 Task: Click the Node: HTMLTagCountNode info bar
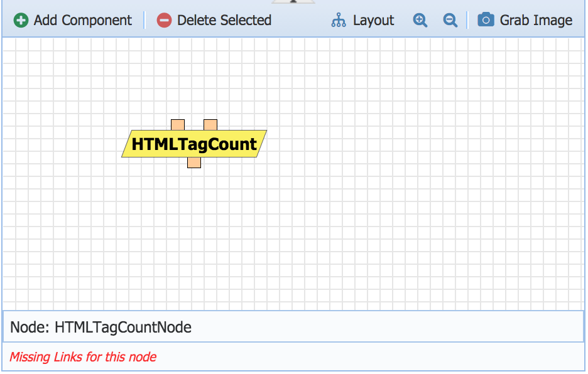point(293,327)
